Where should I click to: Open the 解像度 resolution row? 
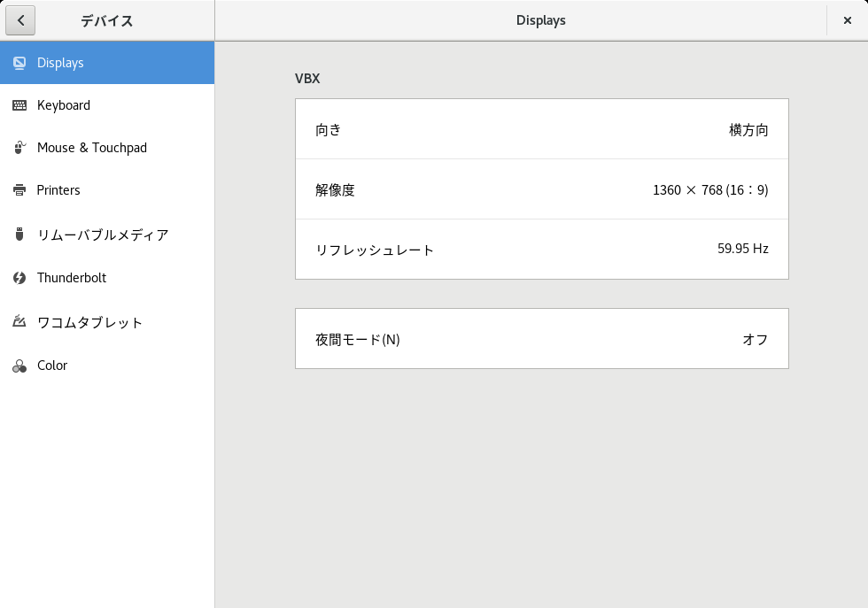[x=542, y=189]
